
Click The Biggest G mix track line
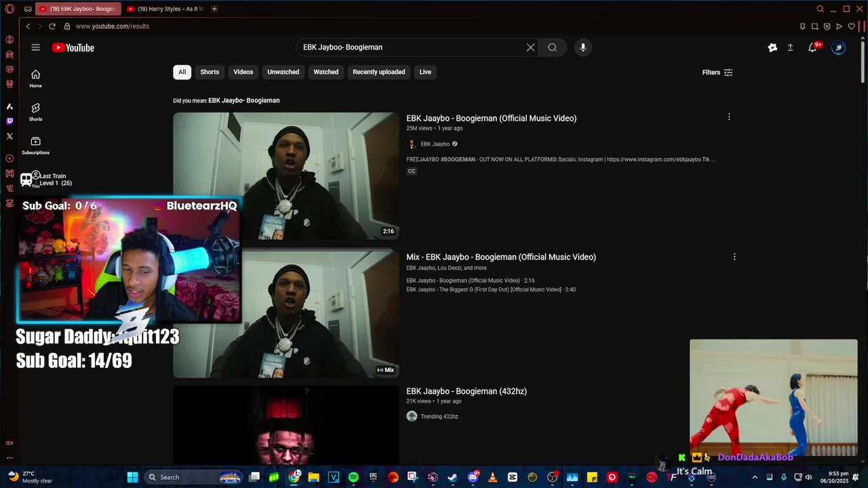pos(491,289)
